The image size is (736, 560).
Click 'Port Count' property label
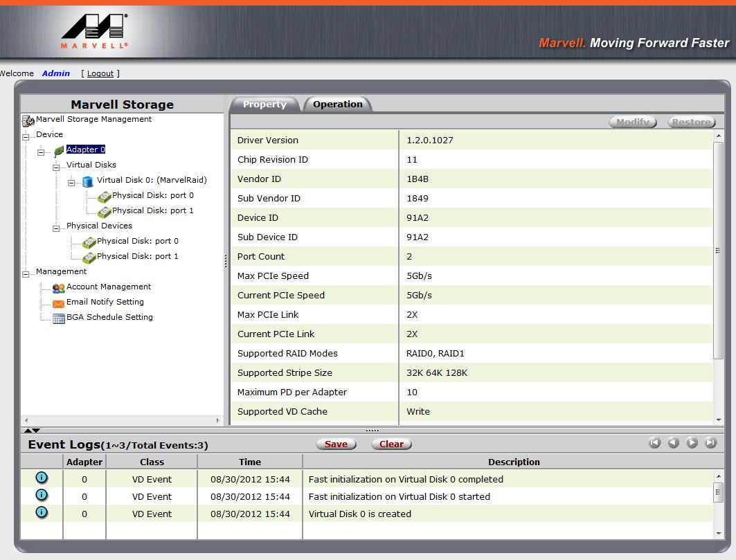[x=260, y=256]
